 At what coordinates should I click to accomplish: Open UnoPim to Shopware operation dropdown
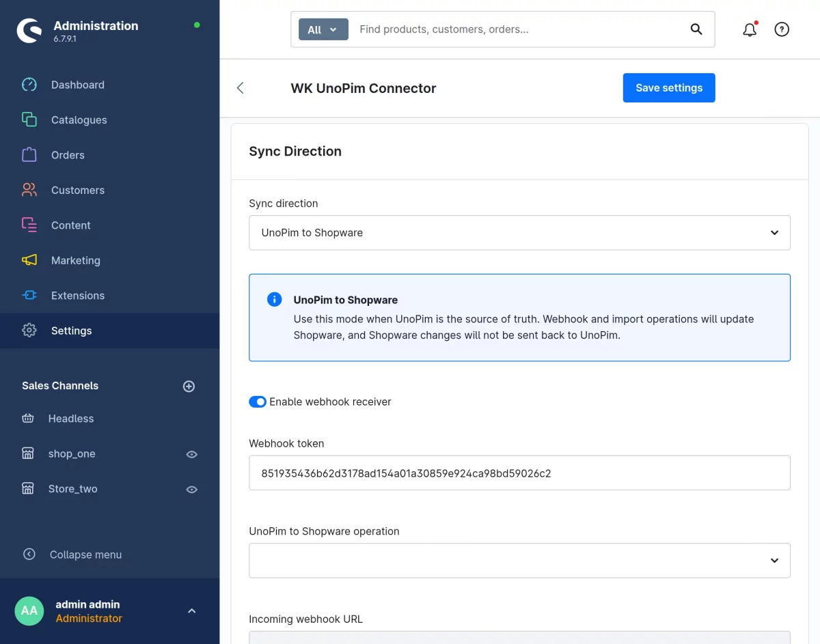point(519,561)
